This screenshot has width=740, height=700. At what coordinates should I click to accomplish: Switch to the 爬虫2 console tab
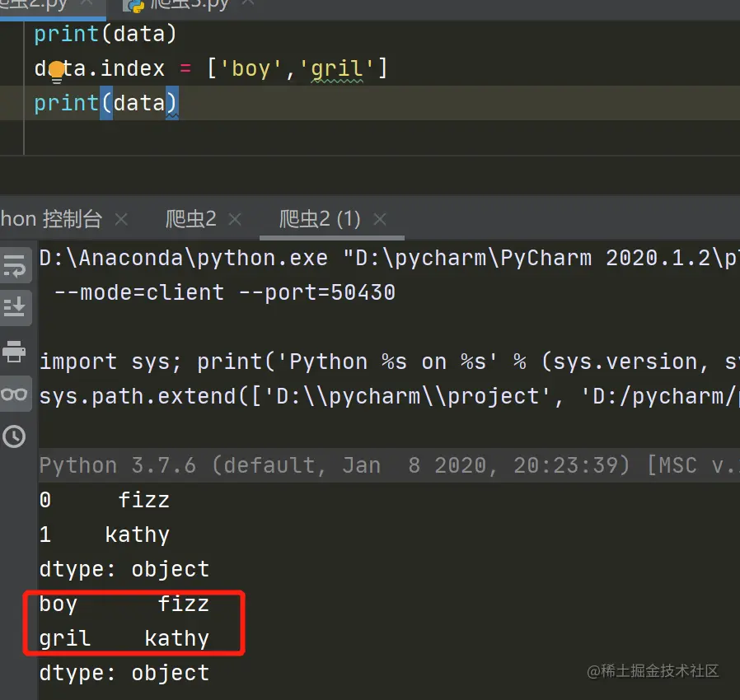191,219
